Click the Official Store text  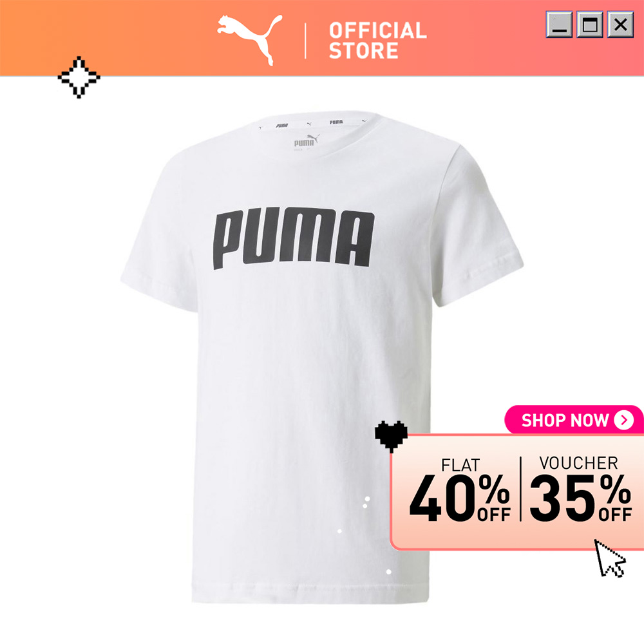[x=377, y=41]
